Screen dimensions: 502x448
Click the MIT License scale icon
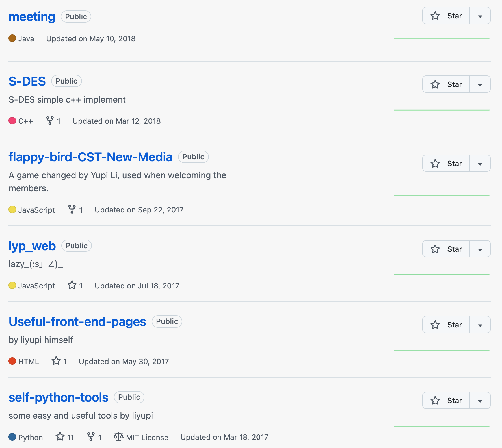[x=118, y=437]
